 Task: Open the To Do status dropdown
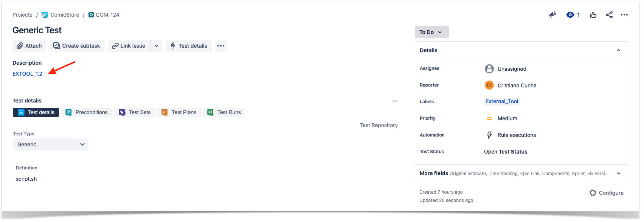click(x=432, y=32)
